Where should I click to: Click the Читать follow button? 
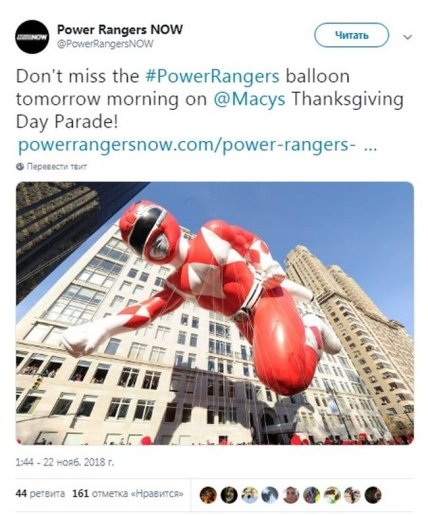coord(351,35)
